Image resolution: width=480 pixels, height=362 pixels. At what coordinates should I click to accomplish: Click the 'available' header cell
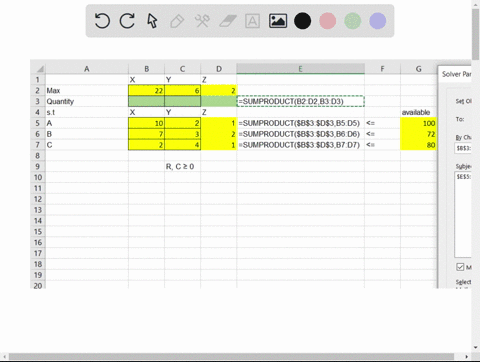pyautogui.click(x=418, y=112)
